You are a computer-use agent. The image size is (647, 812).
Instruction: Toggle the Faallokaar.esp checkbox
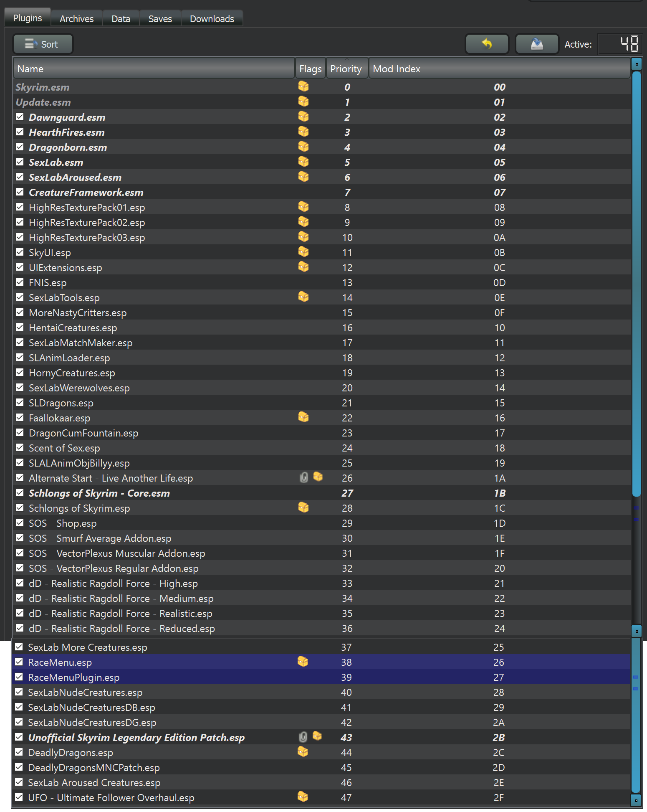pyautogui.click(x=20, y=418)
